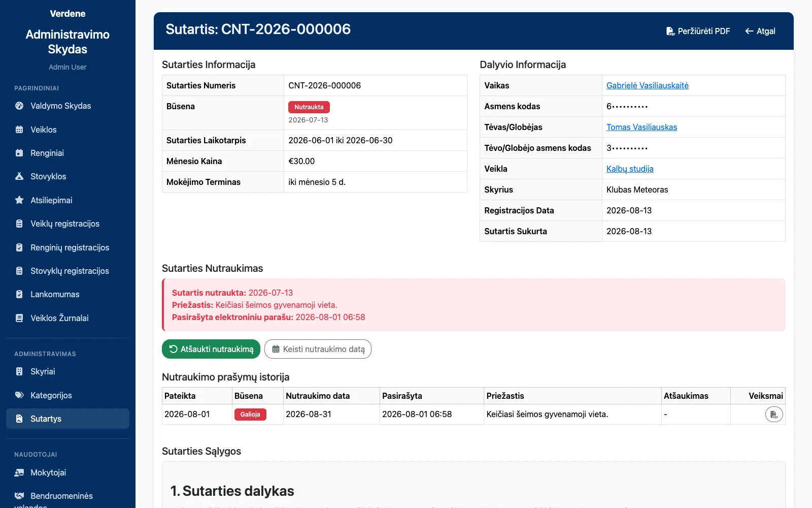Click the Valdymo Skydas dashboard icon
This screenshot has height=508, width=812.
[x=19, y=106]
